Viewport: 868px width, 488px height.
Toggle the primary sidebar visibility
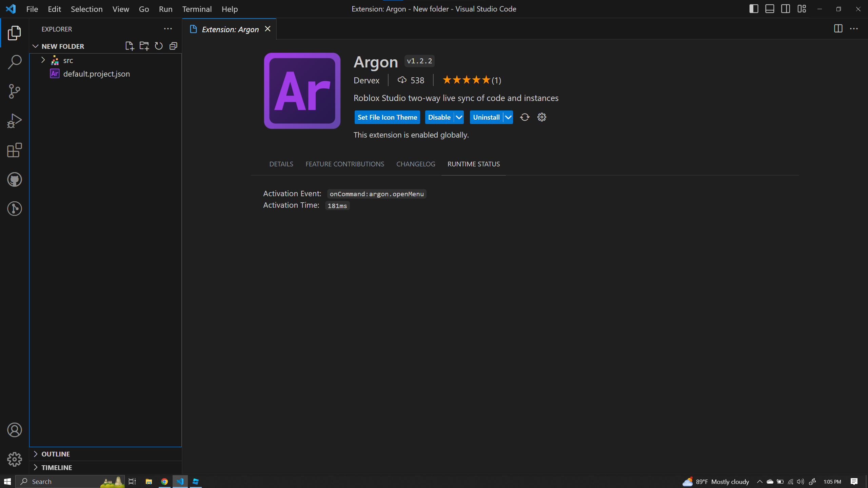tap(753, 9)
